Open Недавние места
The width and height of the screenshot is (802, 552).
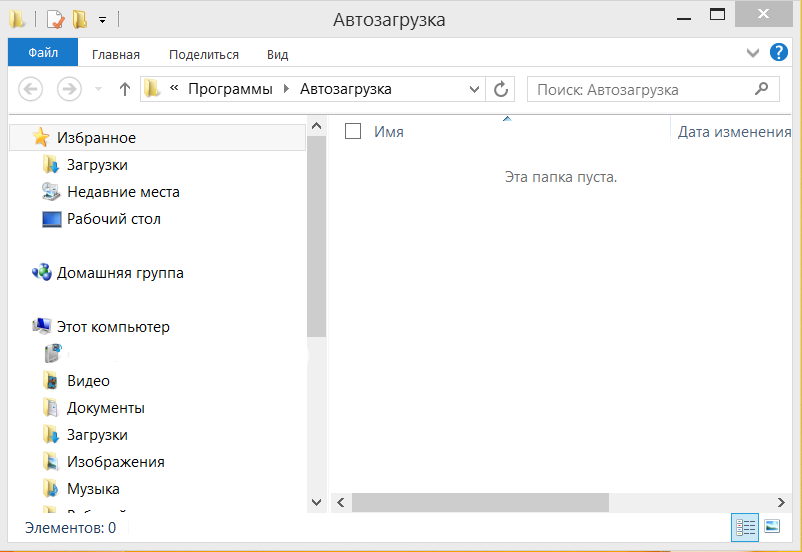(x=123, y=192)
